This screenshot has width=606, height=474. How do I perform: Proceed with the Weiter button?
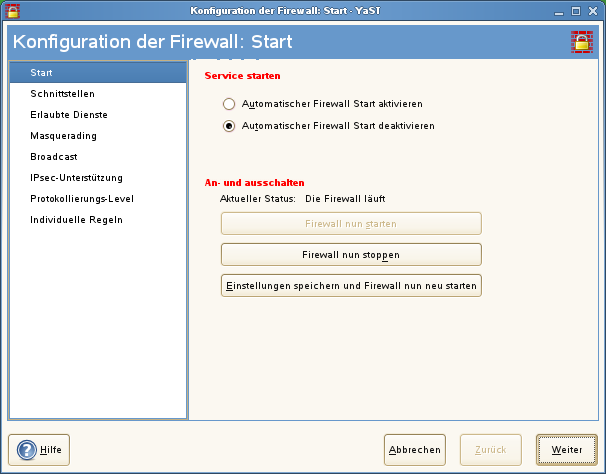567,450
